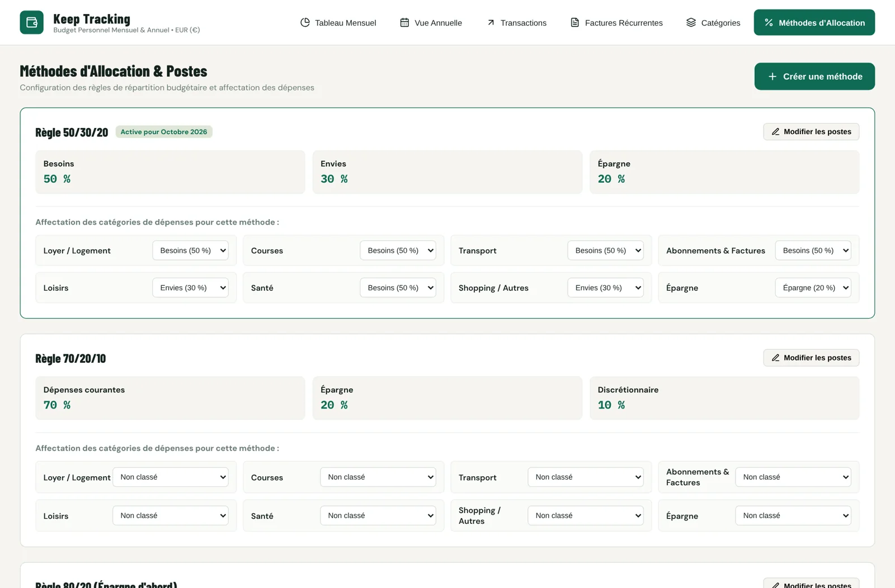Open Loisirs dropdown in Règle 70/20/10

pyautogui.click(x=171, y=516)
